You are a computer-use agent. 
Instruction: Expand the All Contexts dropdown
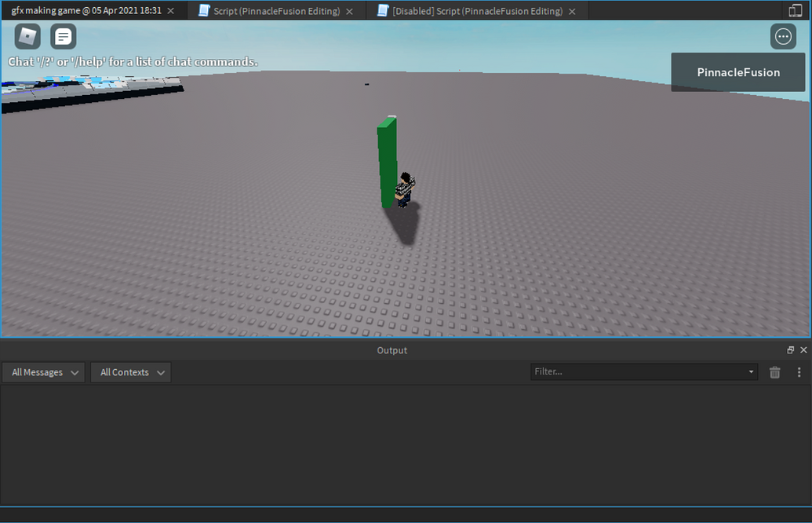click(x=131, y=372)
